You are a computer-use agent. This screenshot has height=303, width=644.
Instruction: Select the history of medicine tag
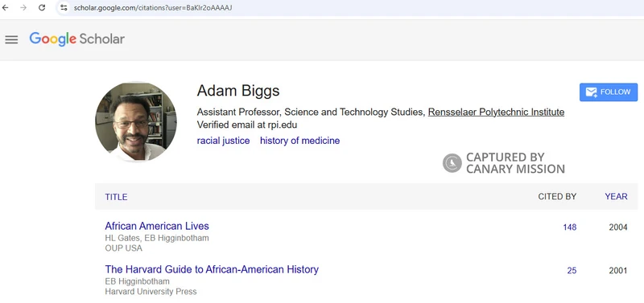(x=299, y=141)
